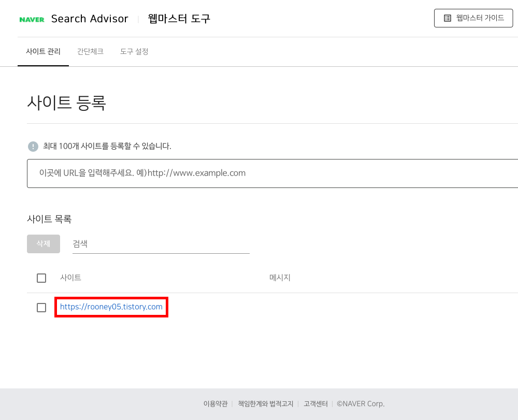
Task: Open Search Advisor home link
Action: point(90,19)
